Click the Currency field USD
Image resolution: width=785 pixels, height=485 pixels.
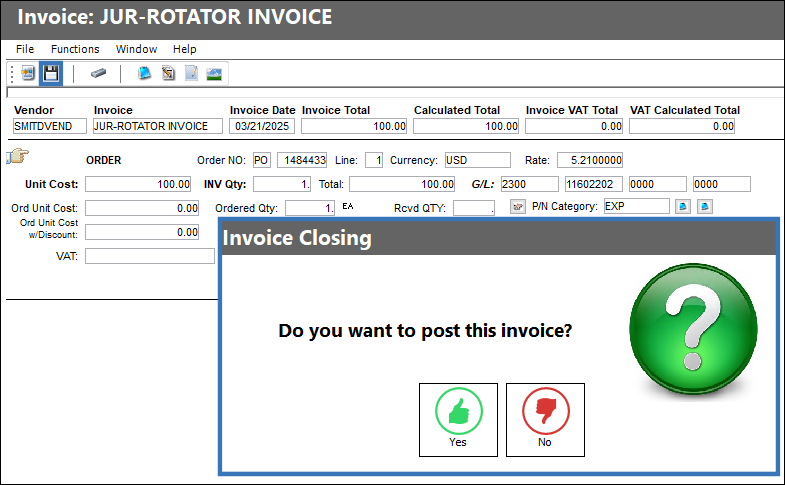(478, 160)
